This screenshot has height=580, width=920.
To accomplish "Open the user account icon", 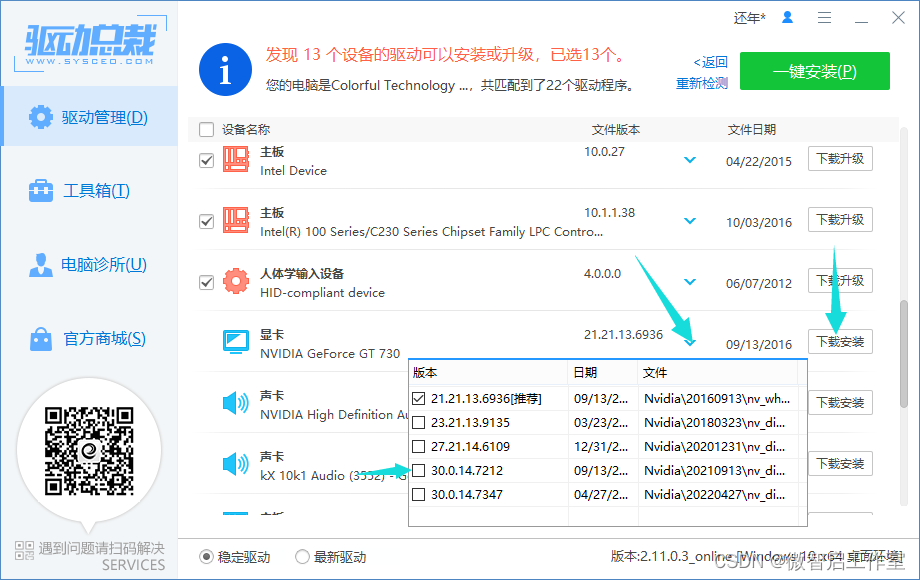I will pos(787,18).
